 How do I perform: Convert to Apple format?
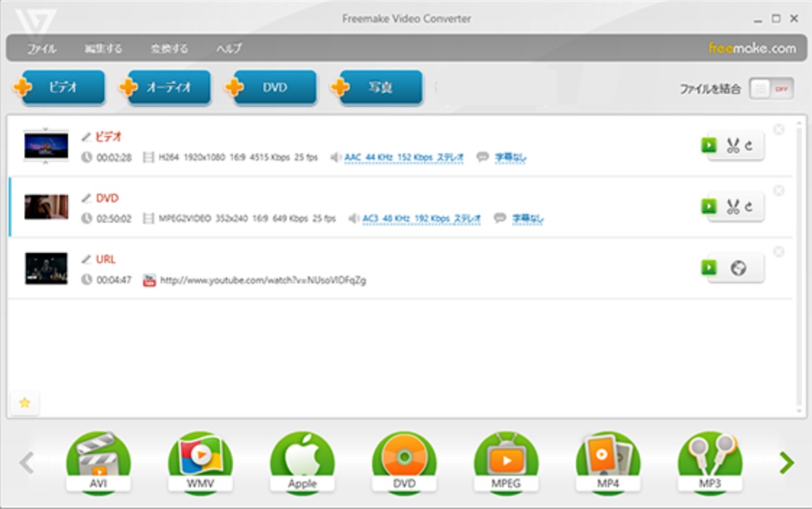[303, 463]
